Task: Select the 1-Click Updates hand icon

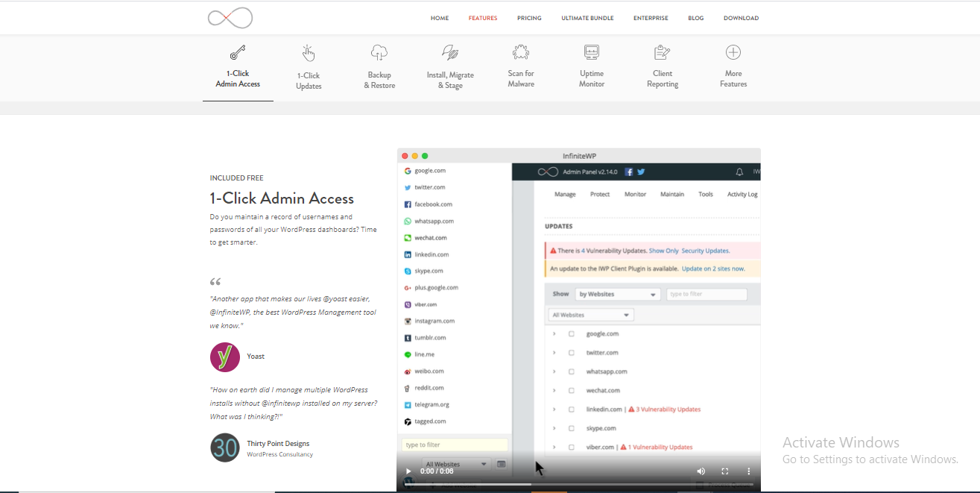Action: pyautogui.click(x=309, y=53)
